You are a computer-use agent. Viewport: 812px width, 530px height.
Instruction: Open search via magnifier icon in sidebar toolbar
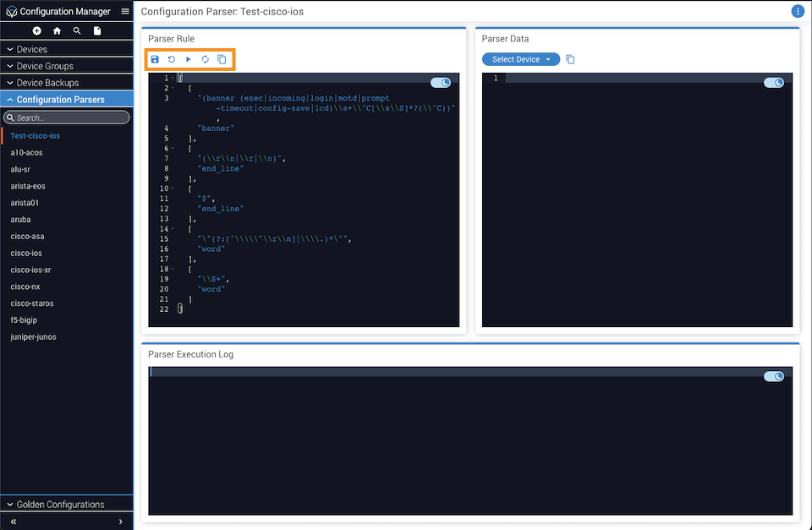coord(77,30)
